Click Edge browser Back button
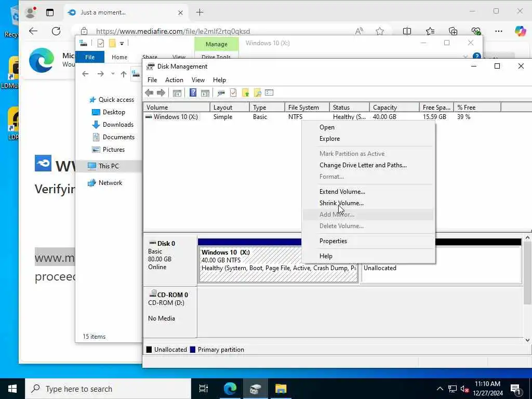This screenshot has height=399, width=532. pyautogui.click(x=33, y=31)
